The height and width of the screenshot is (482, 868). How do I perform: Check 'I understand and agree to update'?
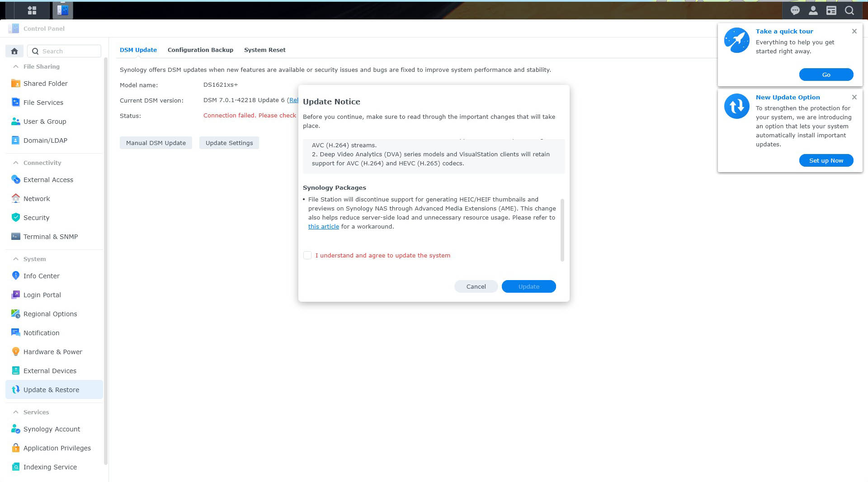pos(307,255)
